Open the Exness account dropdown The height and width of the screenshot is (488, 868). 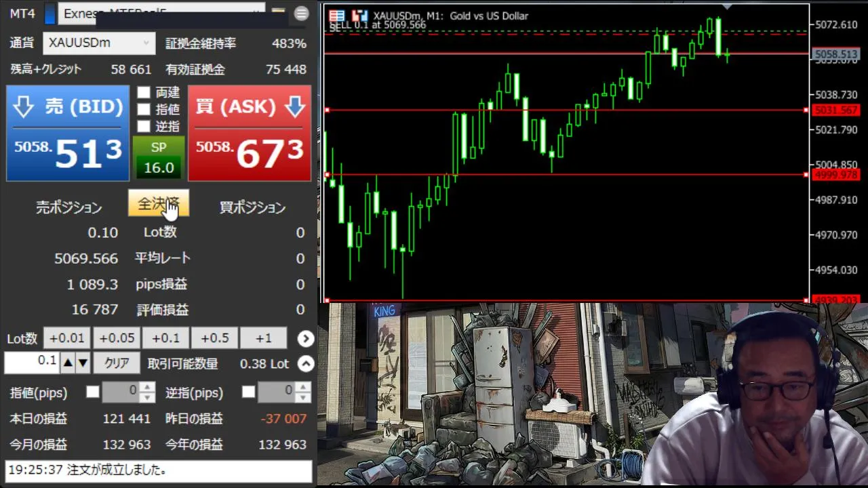[161, 13]
